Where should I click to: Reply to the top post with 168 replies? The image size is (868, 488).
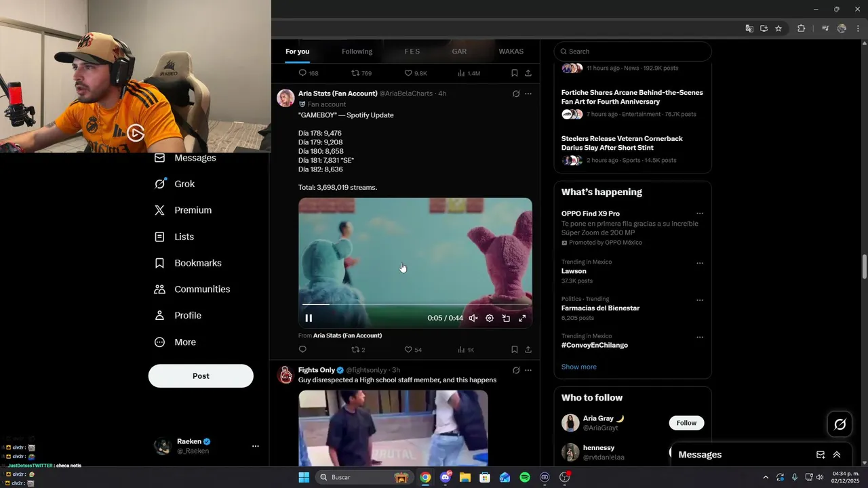(x=309, y=73)
